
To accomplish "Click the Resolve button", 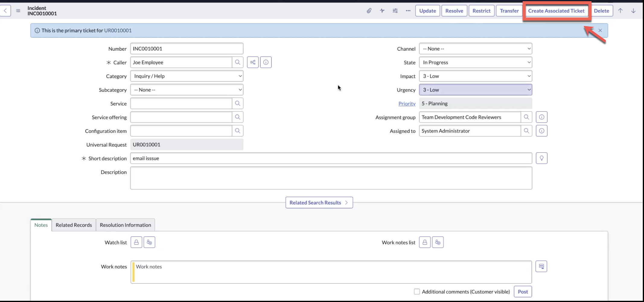I will tap(454, 11).
